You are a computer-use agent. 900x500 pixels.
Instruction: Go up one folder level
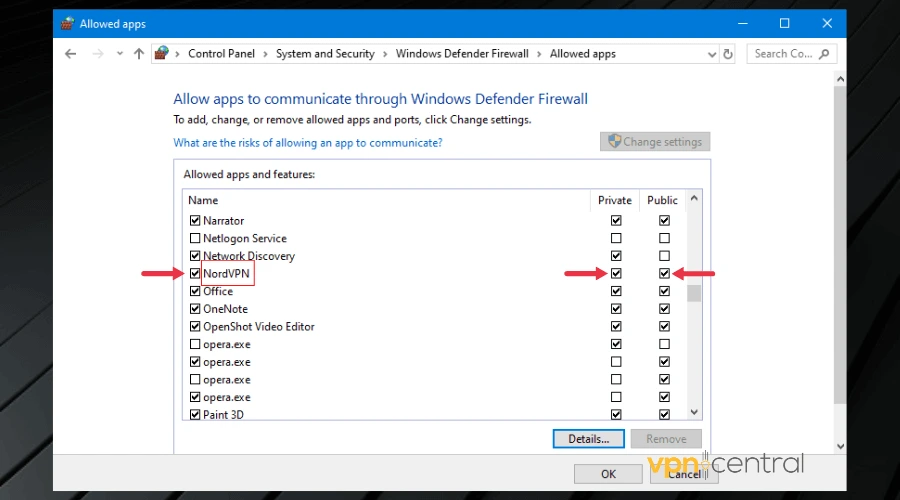coord(139,54)
